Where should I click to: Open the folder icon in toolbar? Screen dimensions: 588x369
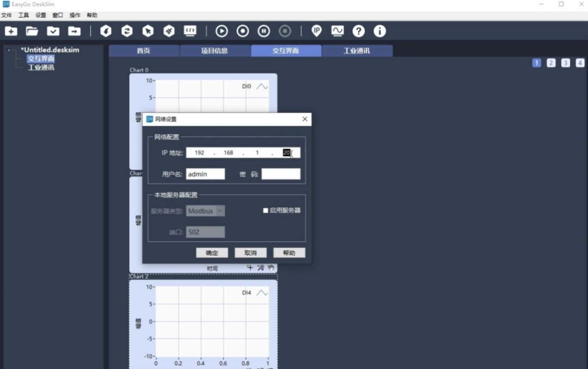click(x=32, y=31)
